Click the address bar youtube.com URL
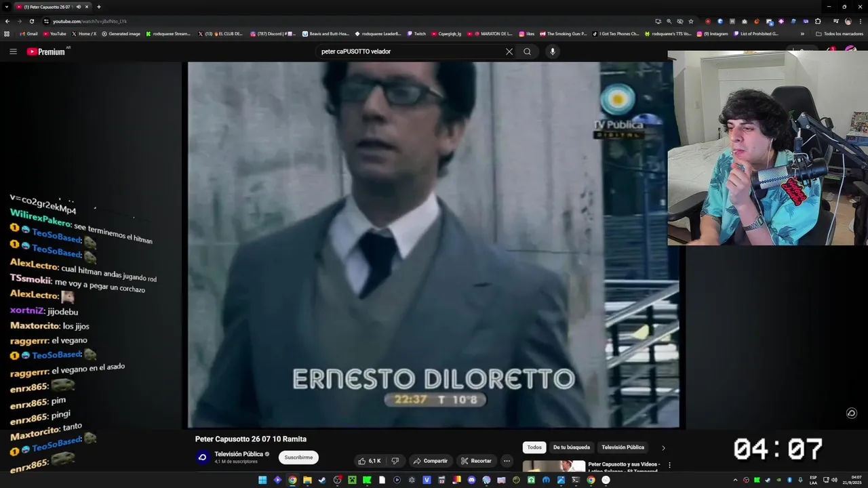Image resolution: width=868 pixels, height=488 pixels. click(90, 21)
